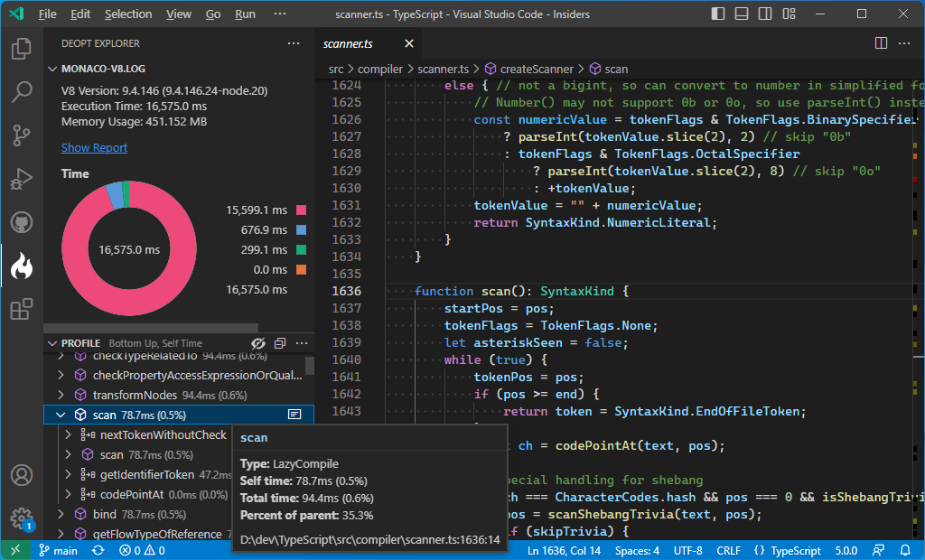Expand the getIdentifierToken row
925x560 pixels.
coord(68,474)
